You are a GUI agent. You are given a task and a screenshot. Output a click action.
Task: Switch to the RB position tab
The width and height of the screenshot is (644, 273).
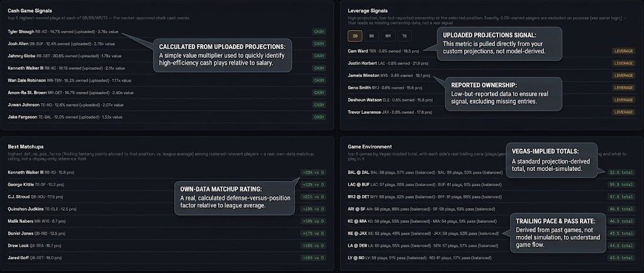click(x=371, y=36)
